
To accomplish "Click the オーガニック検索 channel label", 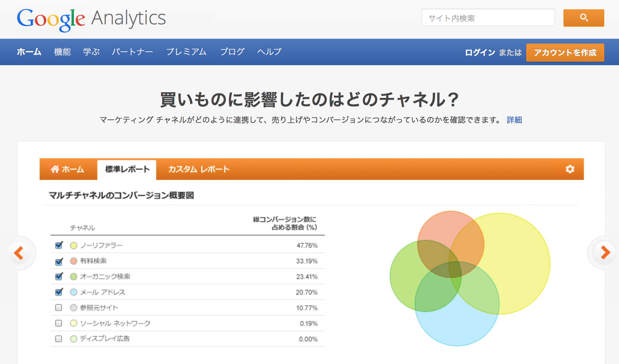I will (105, 277).
